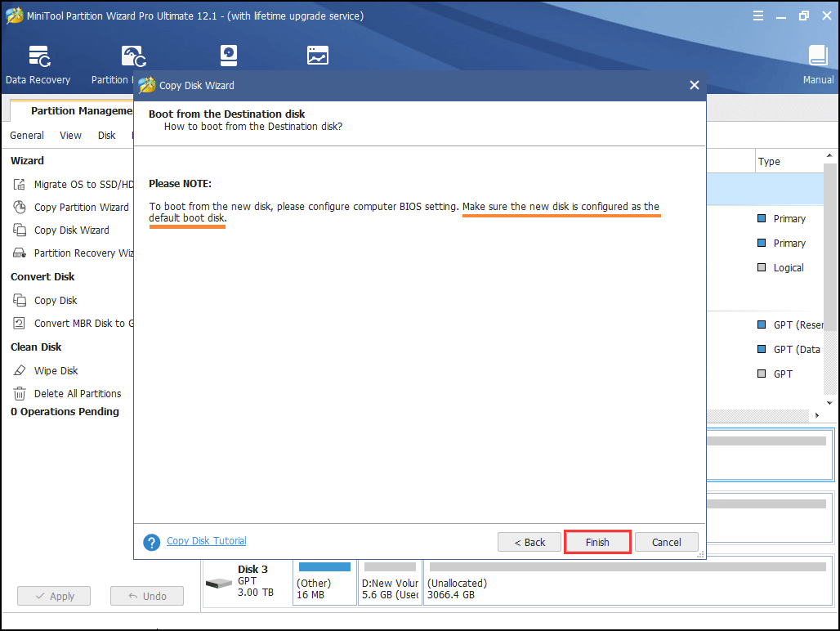840x631 pixels.
Task: Open the General menu
Action: point(27,136)
